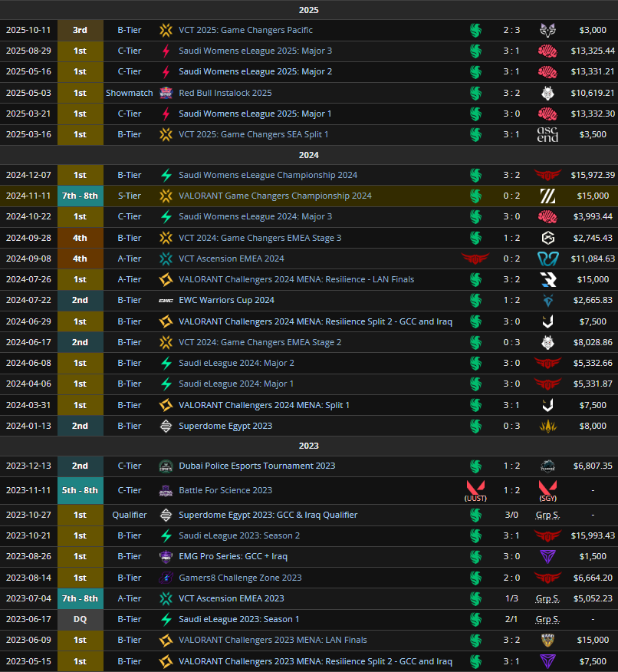Click the Grp S. abbreviation in the Superdome Egypt 2023 Qualifier row
Image resolution: width=618 pixels, height=672 pixels.
click(x=547, y=516)
